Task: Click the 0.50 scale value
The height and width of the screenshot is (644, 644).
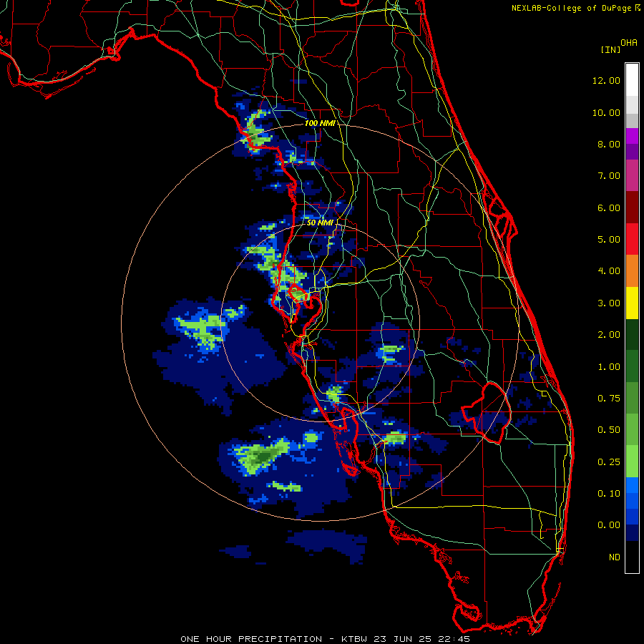Action: [609, 430]
